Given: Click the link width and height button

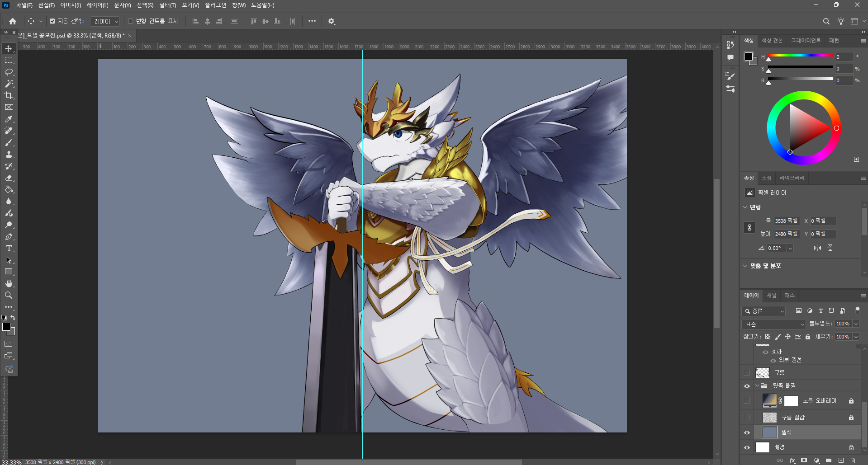Looking at the screenshot, I should pyautogui.click(x=749, y=228).
